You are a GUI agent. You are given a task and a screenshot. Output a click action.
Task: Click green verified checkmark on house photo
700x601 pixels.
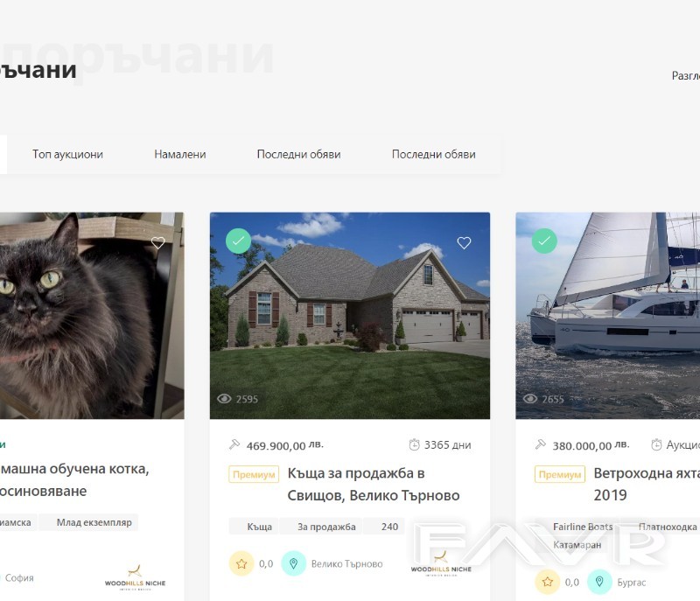click(x=238, y=241)
